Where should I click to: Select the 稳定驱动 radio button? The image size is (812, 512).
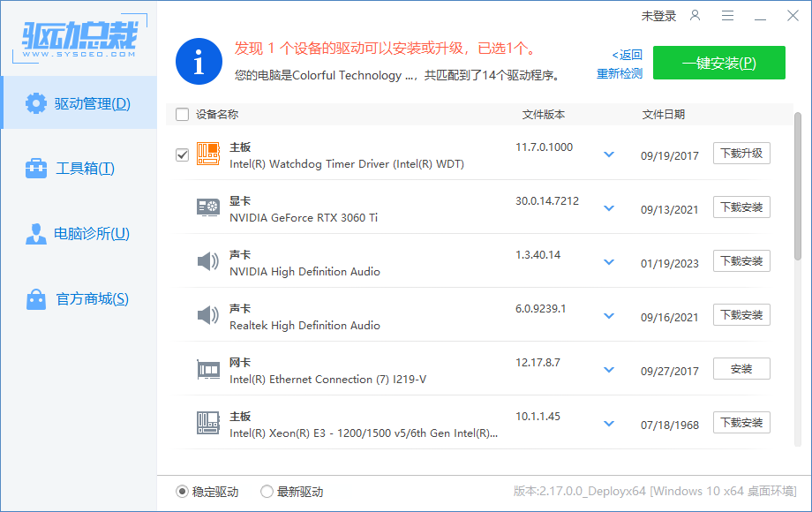[182, 492]
